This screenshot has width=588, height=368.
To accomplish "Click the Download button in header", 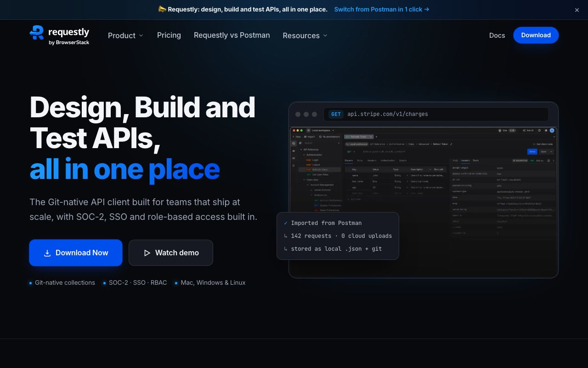I will (536, 35).
